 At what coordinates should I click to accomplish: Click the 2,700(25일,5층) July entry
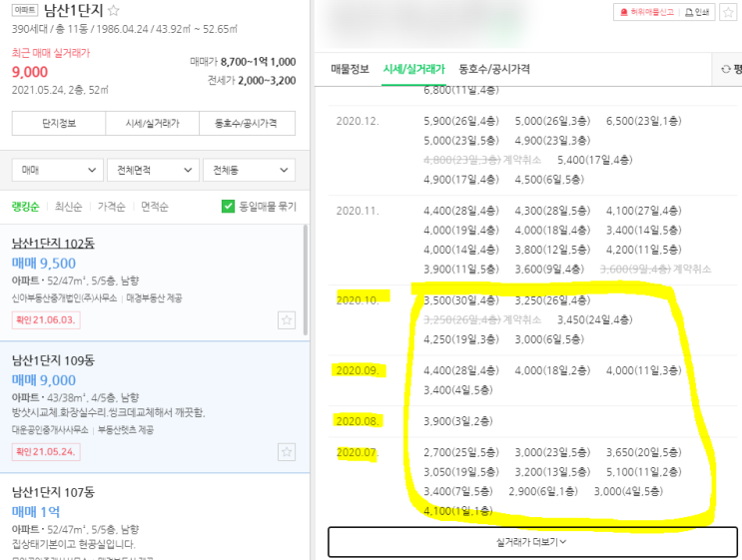(461, 452)
